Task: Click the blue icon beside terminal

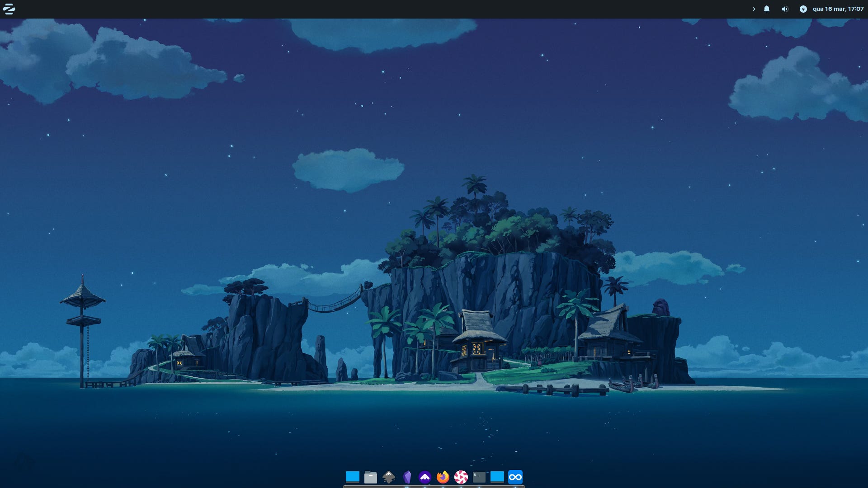Action: point(497,477)
